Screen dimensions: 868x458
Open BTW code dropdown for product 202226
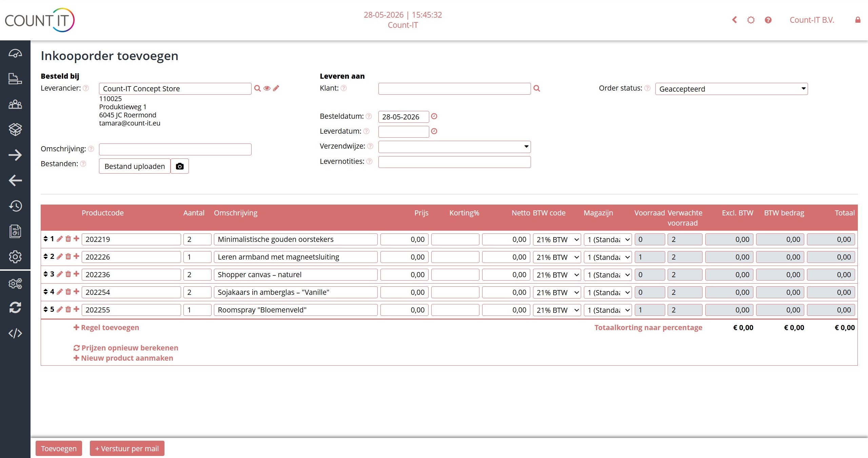[x=557, y=257]
